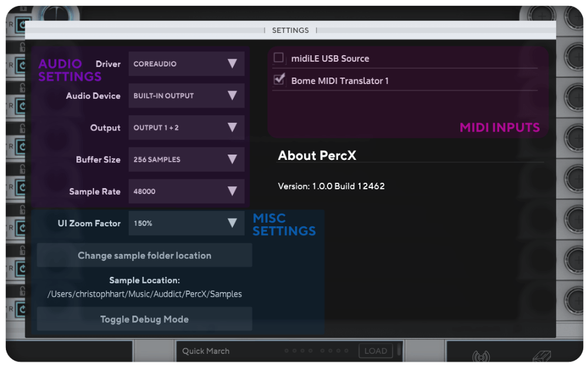The height and width of the screenshot is (365, 588).
Task: Open the Sample Rate dropdown showing 48000
Action: pos(186,191)
